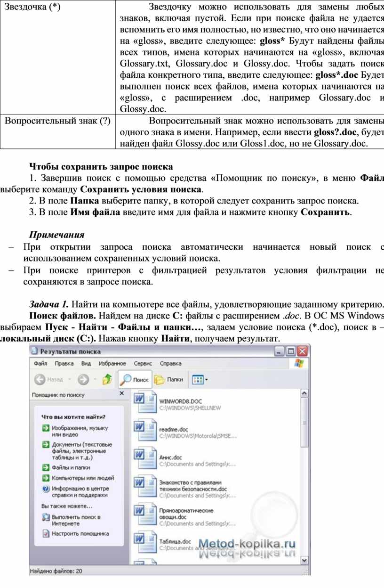Screen dimensions: 384x588
Task: Select Знакомство с правилами техники безопасности.doc icon
Action: point(144,487)
